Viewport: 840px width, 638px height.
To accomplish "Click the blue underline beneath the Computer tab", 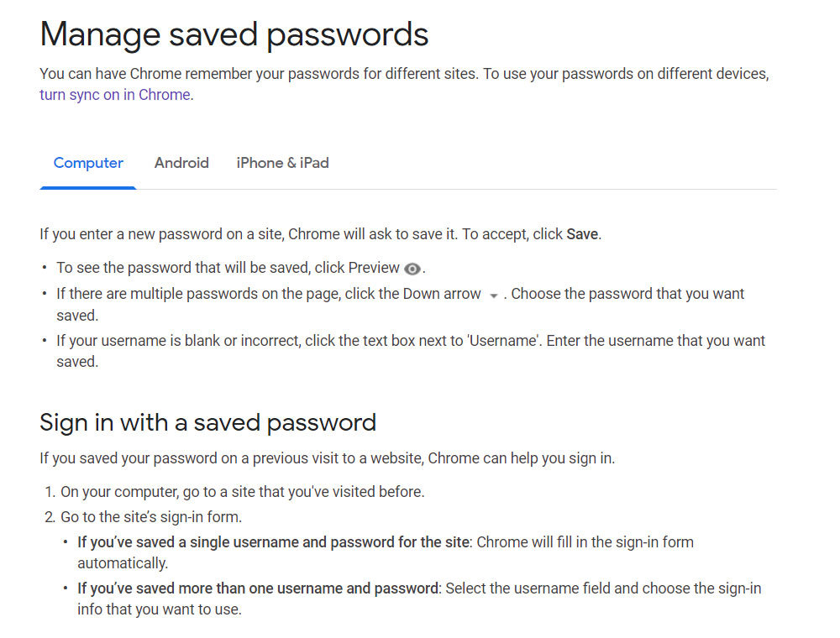I will tap(88, 188).
